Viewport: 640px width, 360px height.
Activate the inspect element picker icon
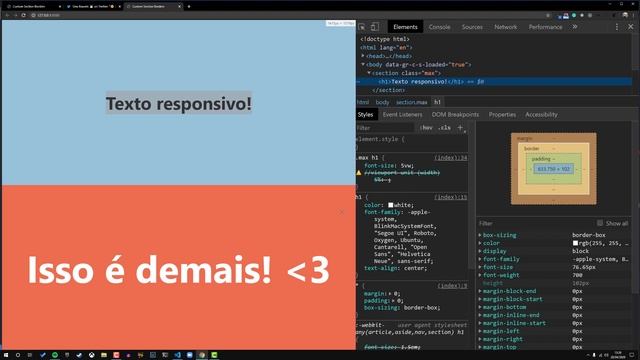[x=362, y=27]
